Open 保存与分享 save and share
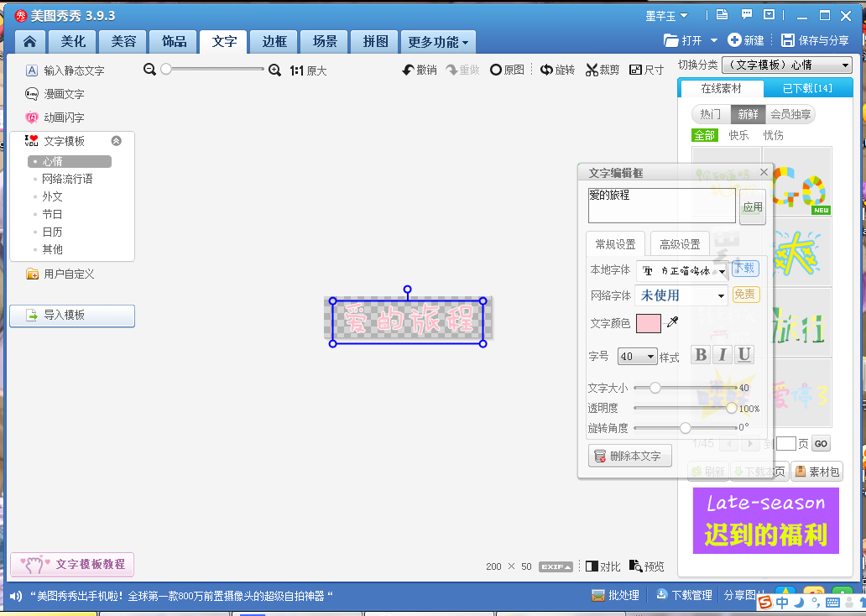The height and width of the screenshot is (616, 866). coord(815,40)
